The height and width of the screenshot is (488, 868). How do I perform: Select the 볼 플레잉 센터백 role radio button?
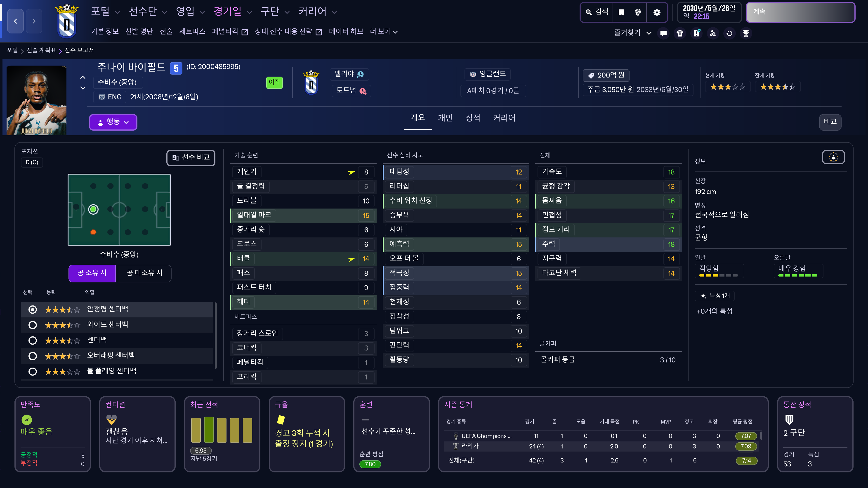pyautogui.click(x=33, y=371)
